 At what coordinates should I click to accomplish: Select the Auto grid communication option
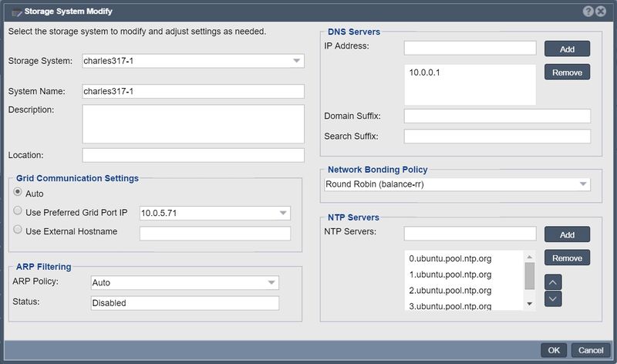click(18, 192)
